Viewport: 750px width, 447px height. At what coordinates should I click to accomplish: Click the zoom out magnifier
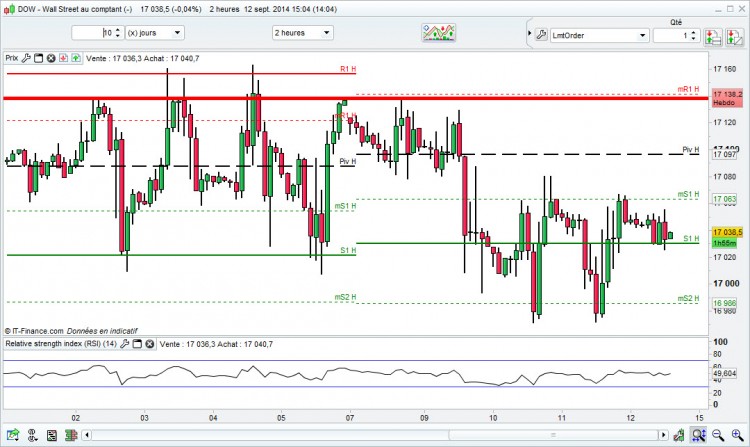(x=718, y=435)
